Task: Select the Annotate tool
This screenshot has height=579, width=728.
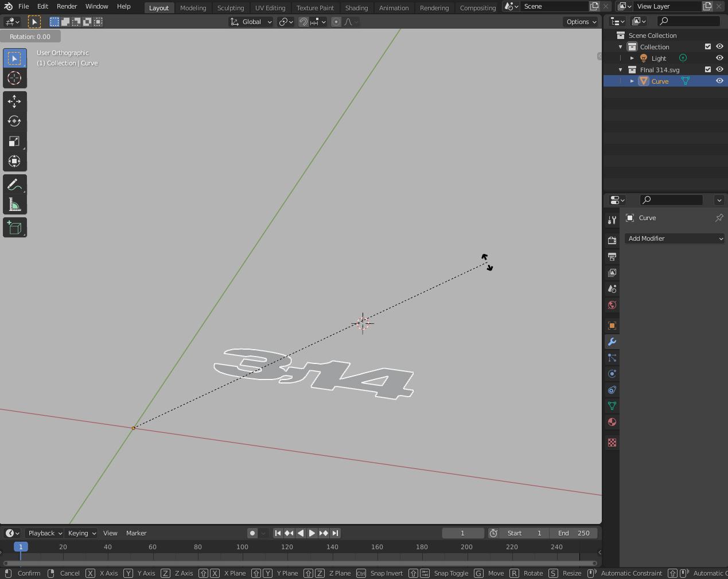Action: tap(15, 185)
